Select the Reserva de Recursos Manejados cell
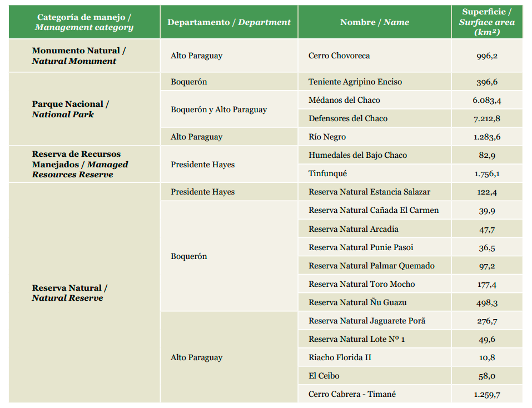 [80, 164]
